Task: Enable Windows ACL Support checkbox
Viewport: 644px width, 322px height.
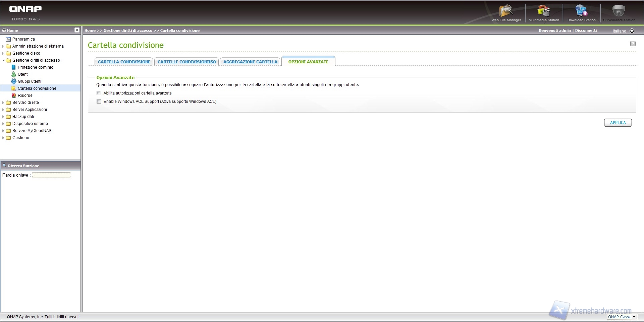Action: (99, 102)
